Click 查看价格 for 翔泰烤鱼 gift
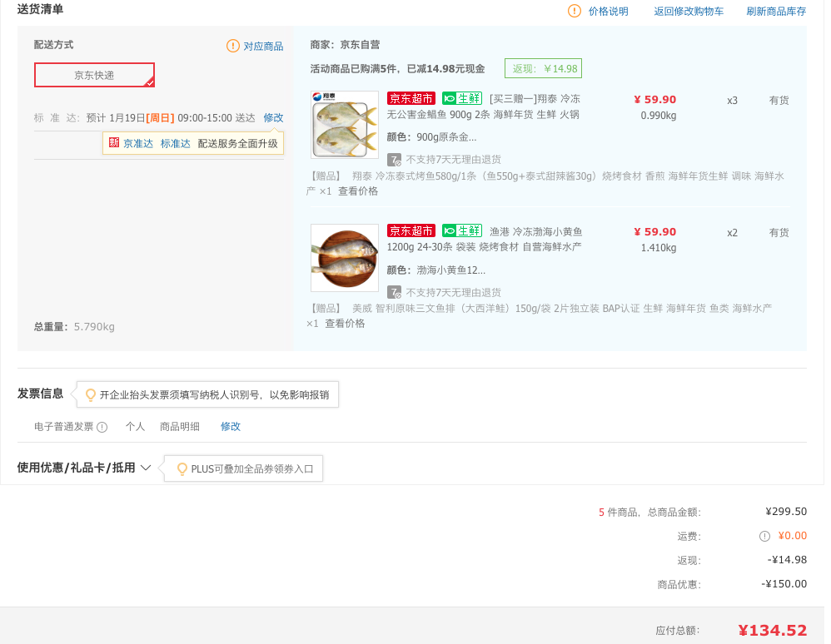Viewport: 831px width, 644px height. (358, 191)
